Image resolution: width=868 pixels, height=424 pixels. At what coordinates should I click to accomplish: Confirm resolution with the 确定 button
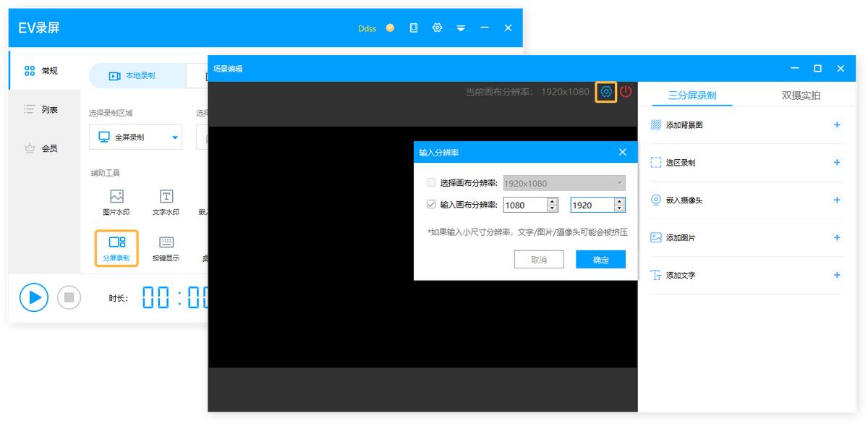click(x=600, y=259)
